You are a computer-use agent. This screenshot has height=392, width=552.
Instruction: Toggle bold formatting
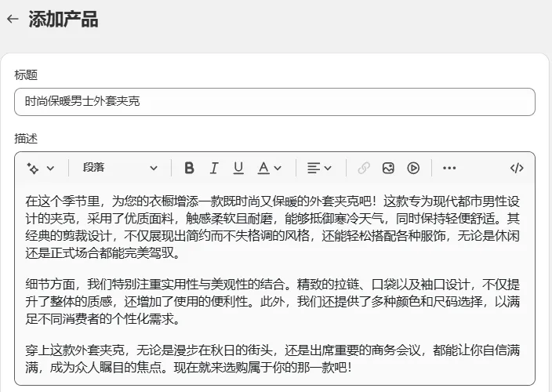pyautogui.click(x=189, y=168)
